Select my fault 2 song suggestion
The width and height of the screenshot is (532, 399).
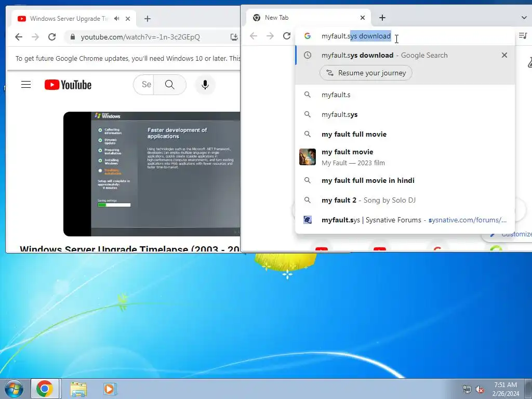pyautogui.click(x=405, y=200)
